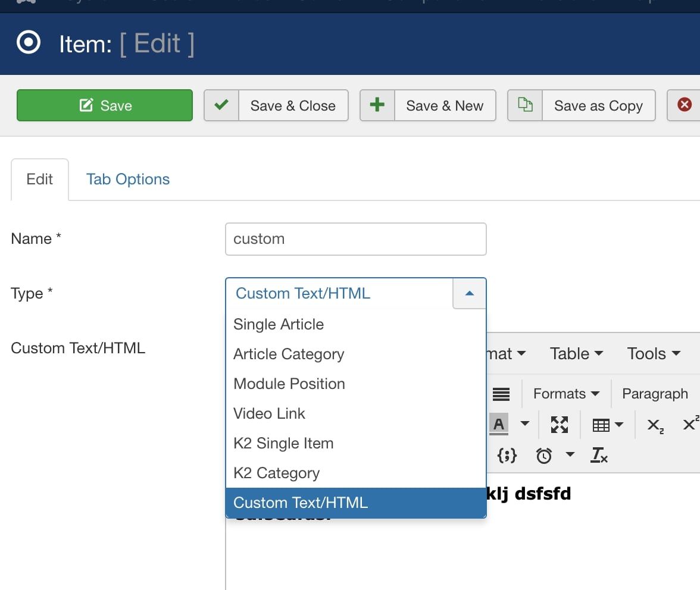This screenshot has height=590, width=700.
Task: Click the Save as Copy document icon
Action: [x=525, y=105]
